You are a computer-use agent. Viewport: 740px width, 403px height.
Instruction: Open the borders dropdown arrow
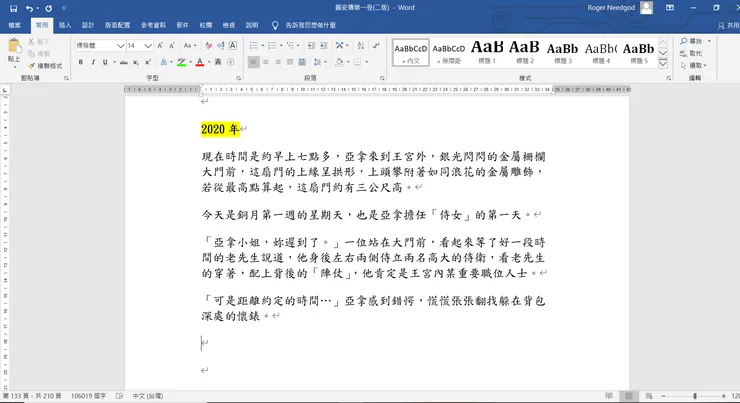[366, 62]
